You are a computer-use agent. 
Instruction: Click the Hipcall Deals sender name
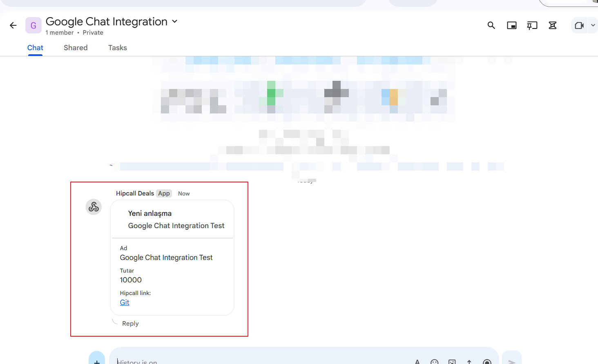(135, 193)
